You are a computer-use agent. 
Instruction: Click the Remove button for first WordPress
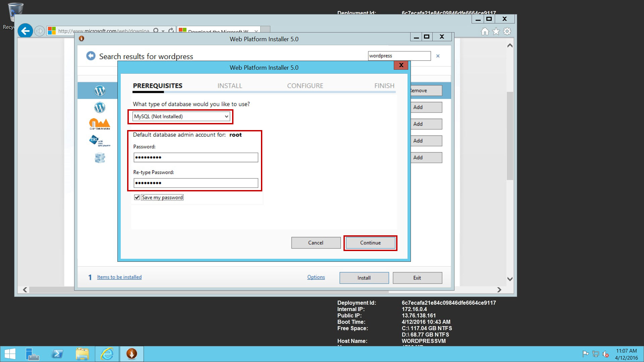pos(426,90)
